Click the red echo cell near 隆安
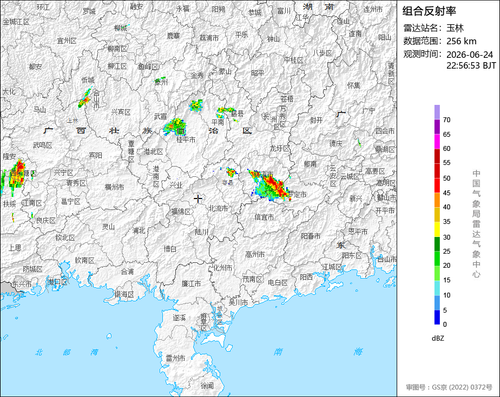Viewport: 500px width, 397px height. (x=17, y=175)
